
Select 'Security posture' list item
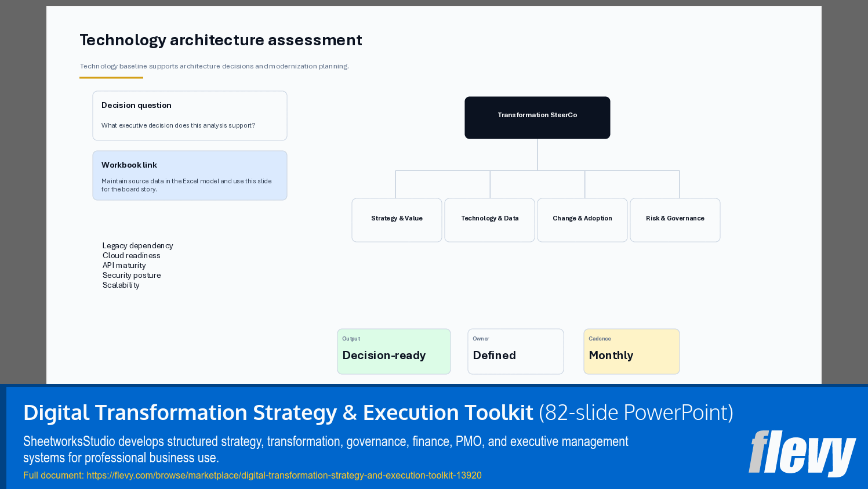coord(132,276)
